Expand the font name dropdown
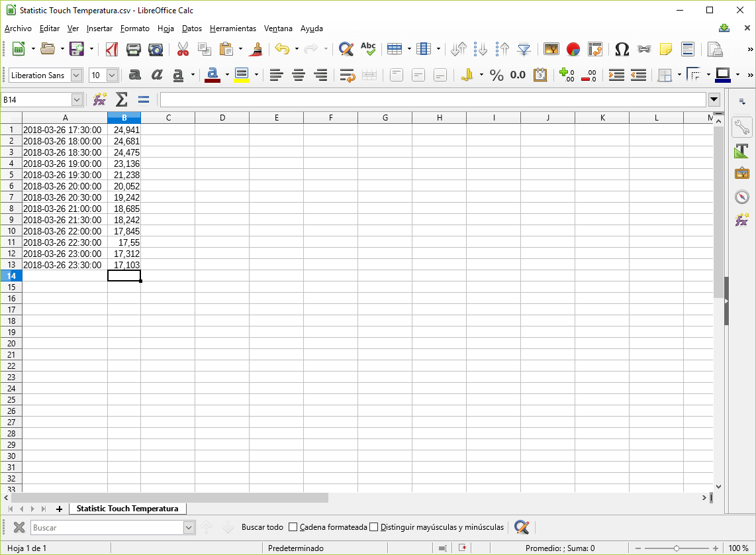 pos(76,75)
